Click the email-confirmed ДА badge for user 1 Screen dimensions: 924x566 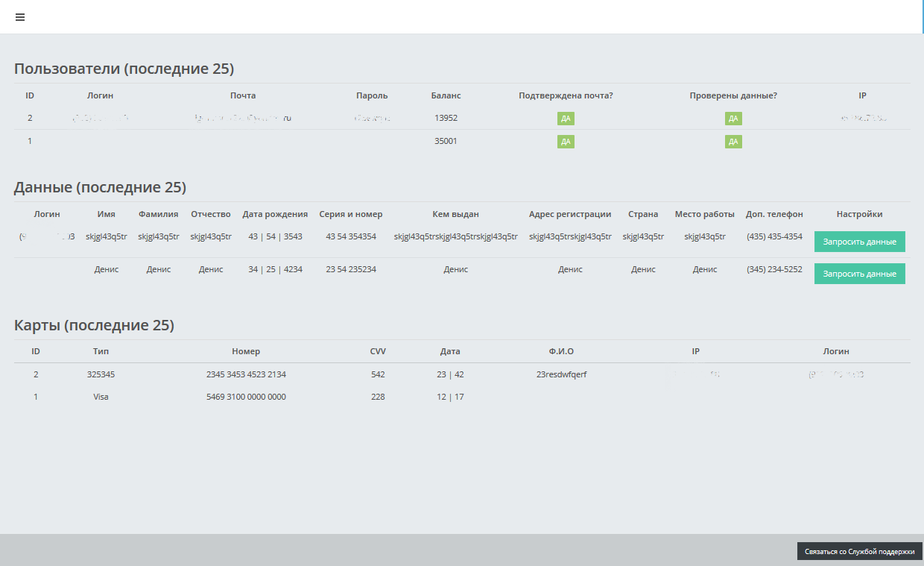(x=566, y=142)
